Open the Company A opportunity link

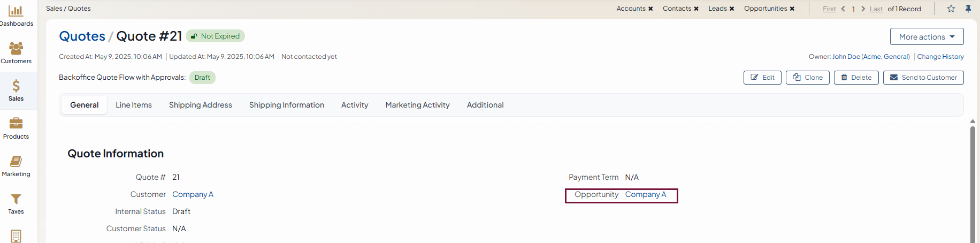645,194
